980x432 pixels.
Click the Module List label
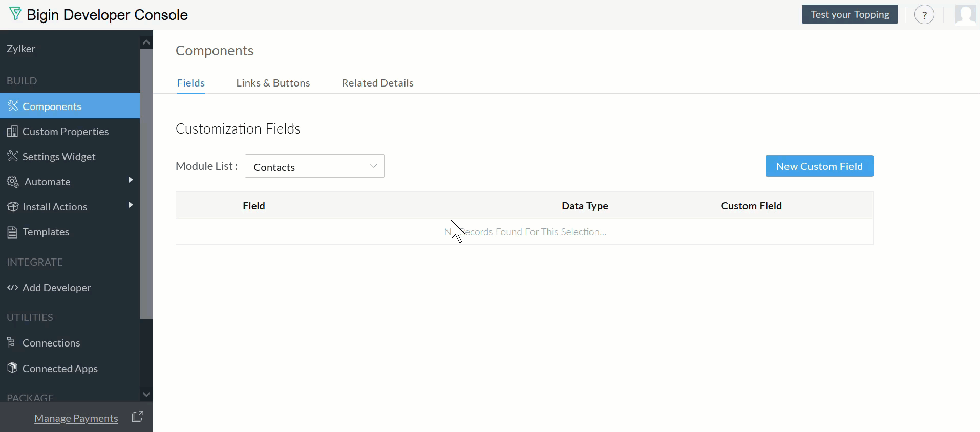click(206, 166)
